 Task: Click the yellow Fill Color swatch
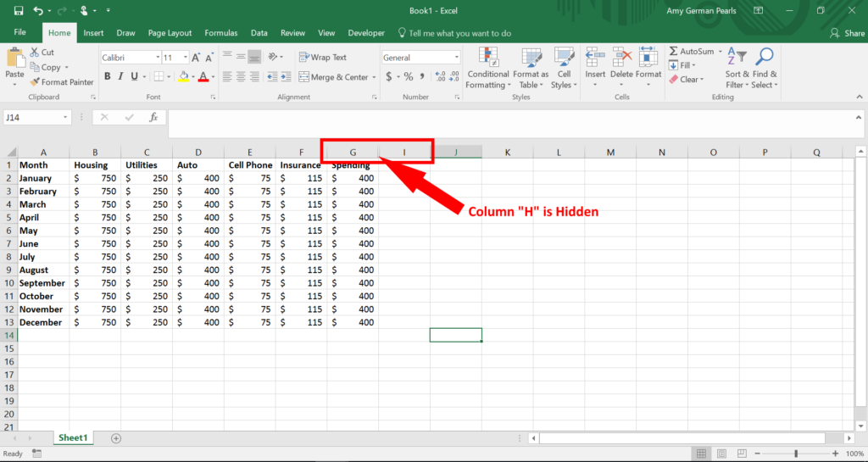(x=182, y=77)
